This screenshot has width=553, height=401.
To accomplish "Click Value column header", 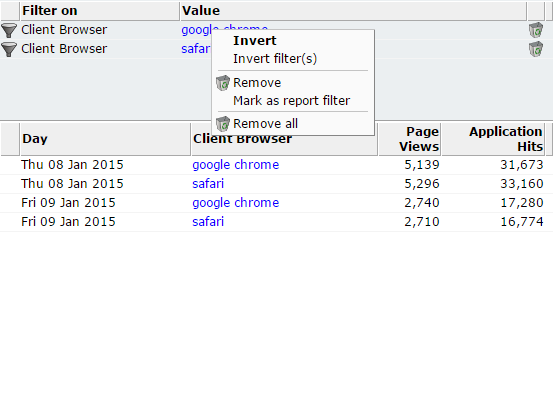I will (353, 11).
